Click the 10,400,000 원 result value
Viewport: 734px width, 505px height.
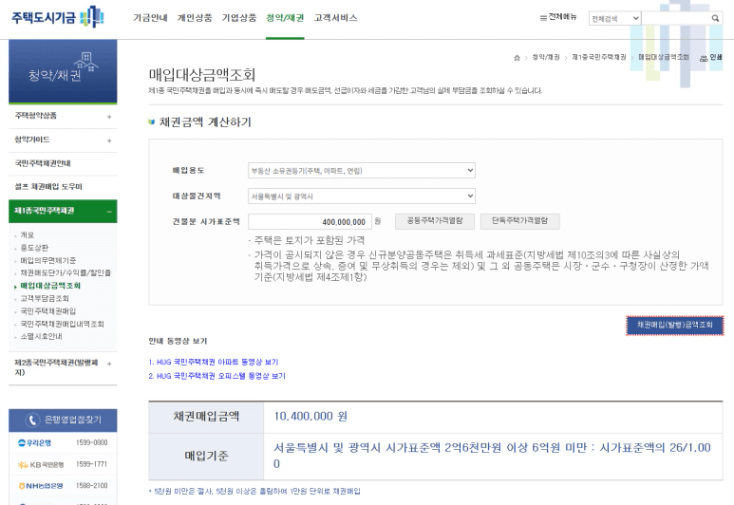pyautogui.click(x=310, y=416)
